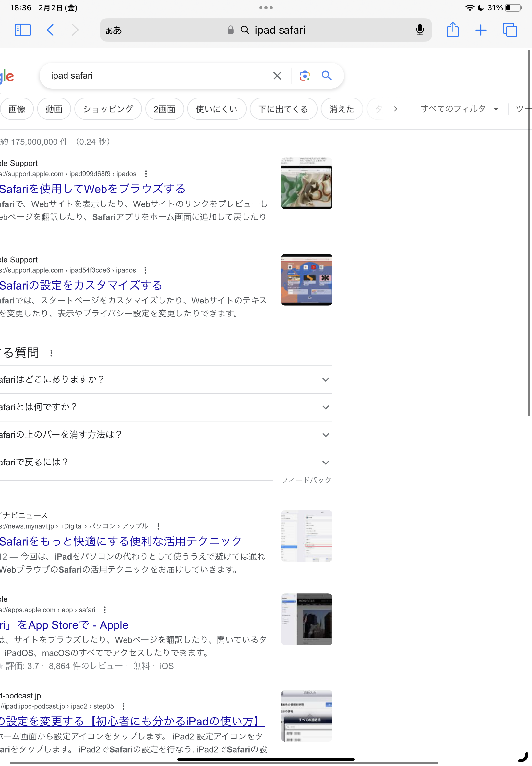Tap the '評価: 3.7' rating text

coord(22,666)
